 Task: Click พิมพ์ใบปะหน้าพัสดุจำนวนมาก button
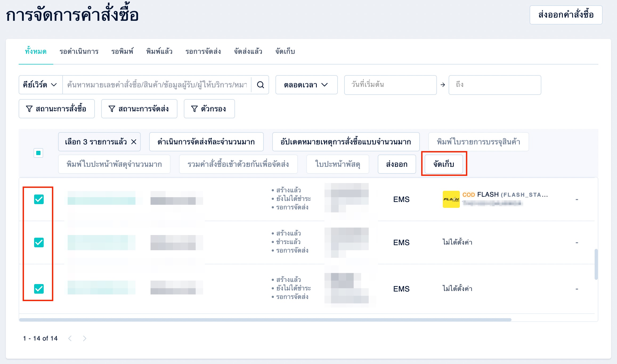tap(114, 164)
